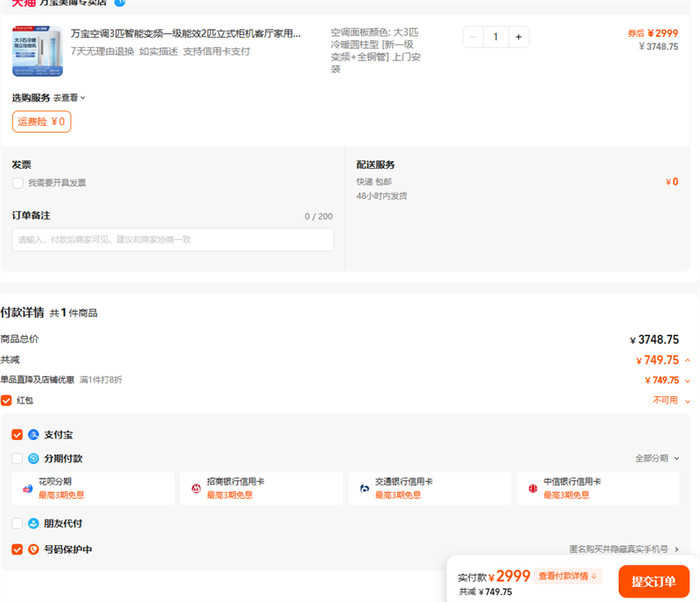Check the installment payment (分期付款) checkbox
The width and height of the screenshot is (700, 602).
pyautogui.click(x=17, y=458)
